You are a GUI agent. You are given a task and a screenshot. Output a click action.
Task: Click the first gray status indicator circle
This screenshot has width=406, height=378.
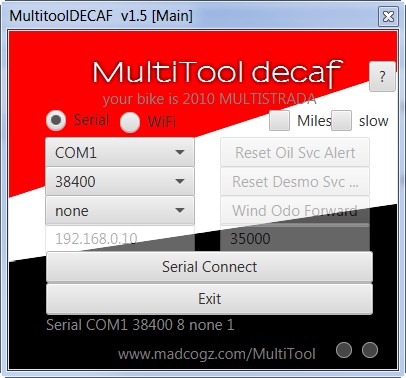click(344, 350)
